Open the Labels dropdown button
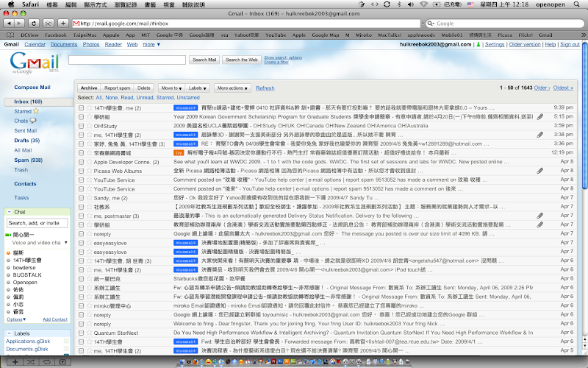 197,88
